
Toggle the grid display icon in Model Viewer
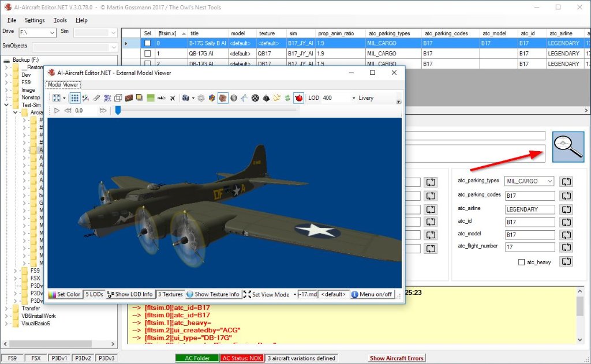tap(75, 98)
